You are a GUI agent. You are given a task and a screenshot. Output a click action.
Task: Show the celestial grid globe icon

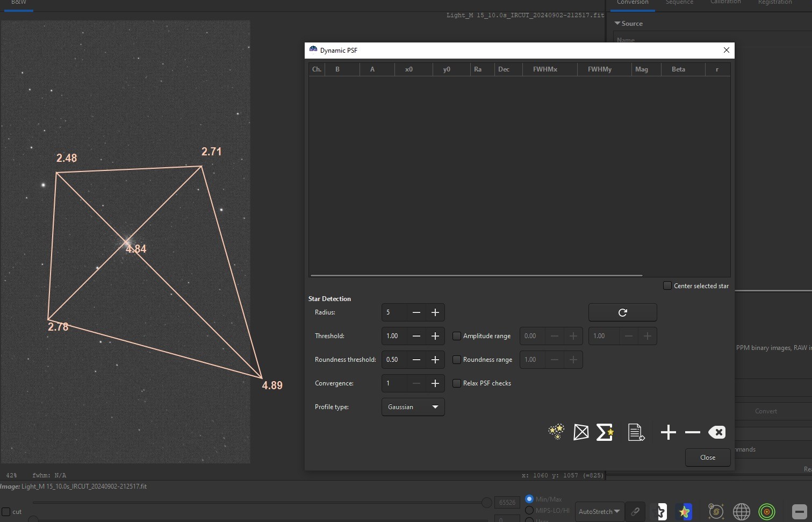pyautogui.click(x=742, y=511)
